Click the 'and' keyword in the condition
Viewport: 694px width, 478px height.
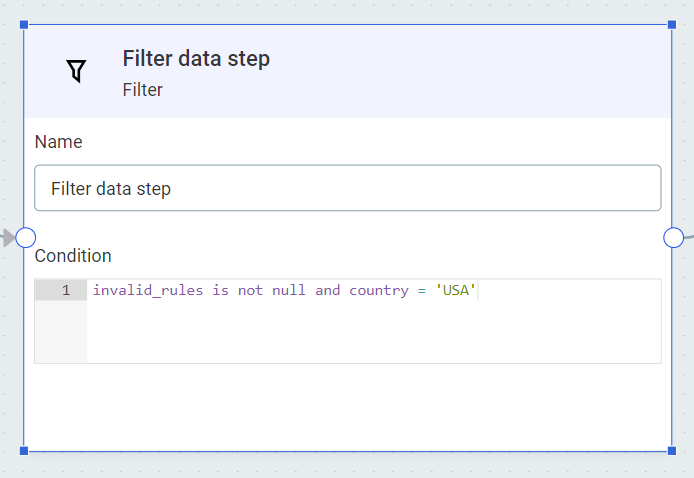[x=327, y=290]
